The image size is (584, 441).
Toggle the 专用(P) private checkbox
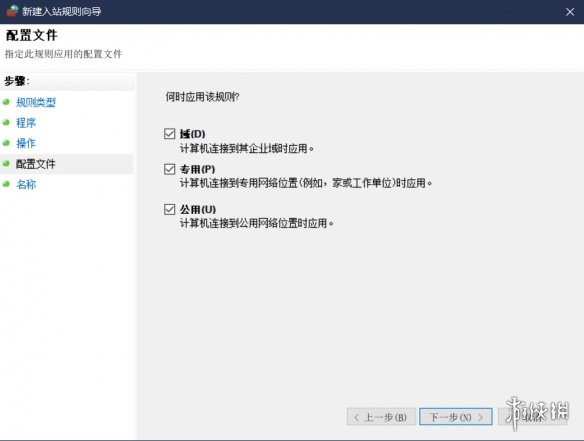click(169, 169)
